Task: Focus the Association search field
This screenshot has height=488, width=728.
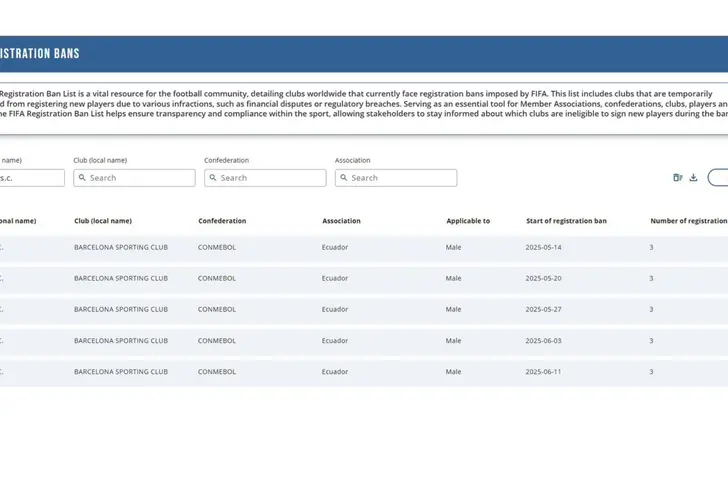Action: tap(396, 178)
